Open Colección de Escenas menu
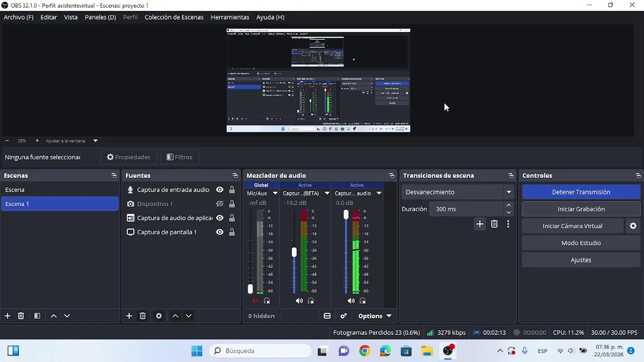644x362 pixels. pos(174,17)
